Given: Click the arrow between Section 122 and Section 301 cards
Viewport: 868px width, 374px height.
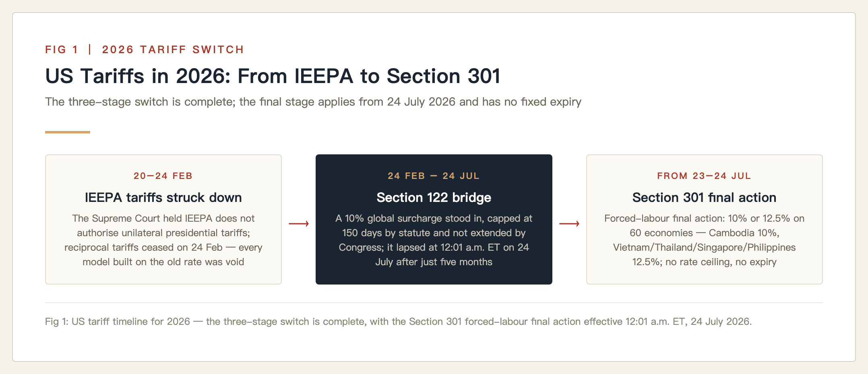Looking at the screenshot, I should tap(569, 224).
